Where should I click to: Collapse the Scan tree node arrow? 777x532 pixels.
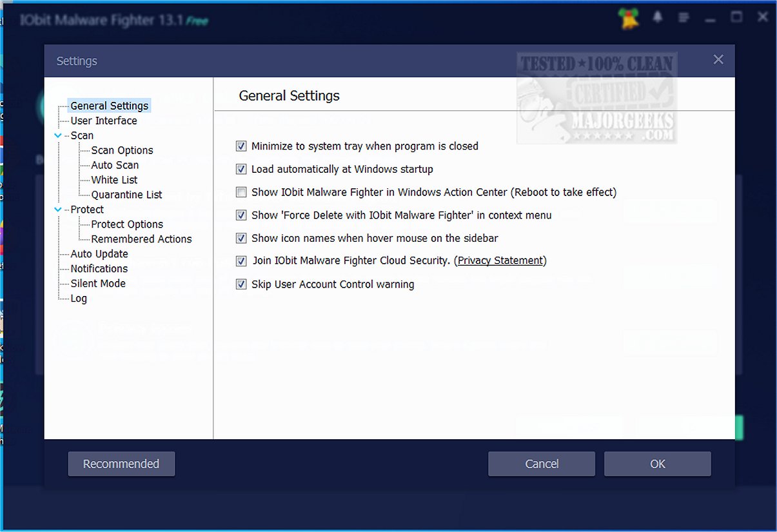click(x=58, y=135)
